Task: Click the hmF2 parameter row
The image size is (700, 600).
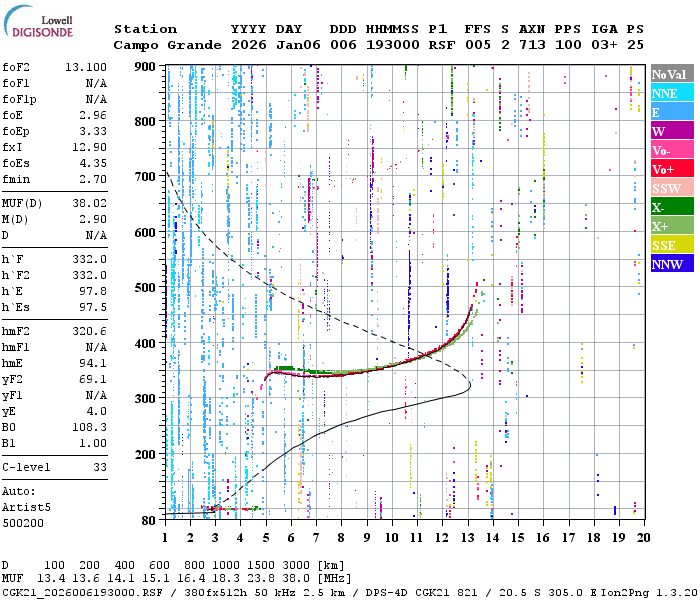Action: tap(55, 331)
